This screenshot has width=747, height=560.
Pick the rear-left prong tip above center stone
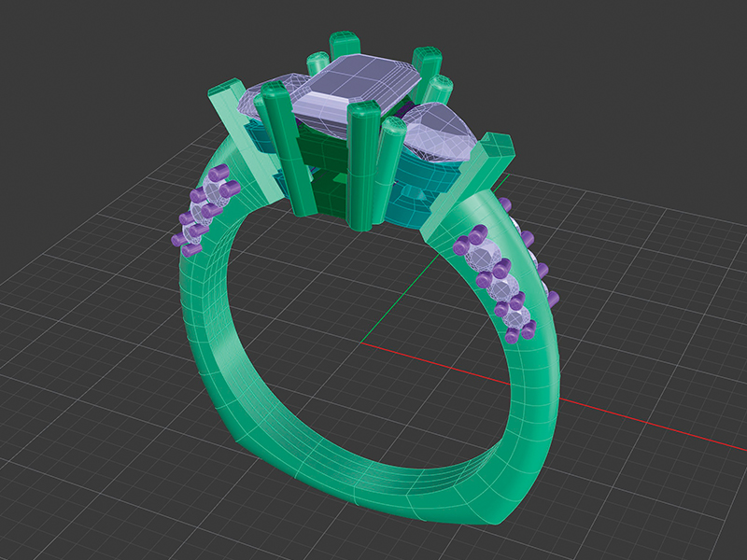click(x=345, y=44)
